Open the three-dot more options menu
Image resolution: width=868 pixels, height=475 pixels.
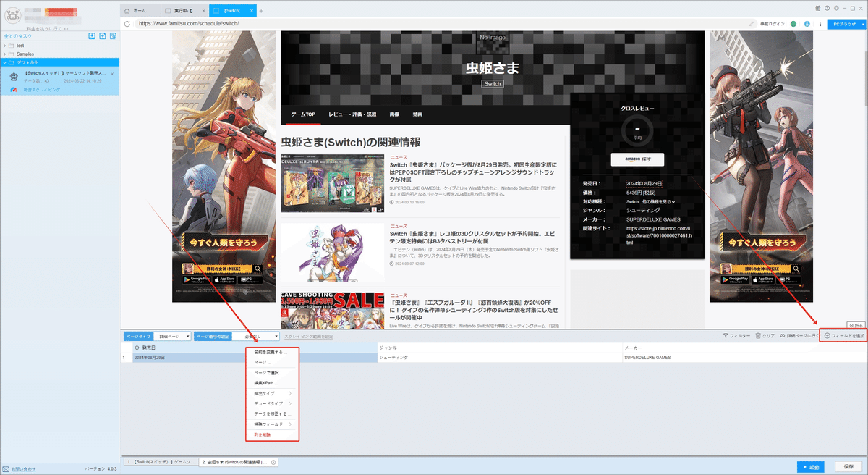pyautogui.click(x=820, y=23)
